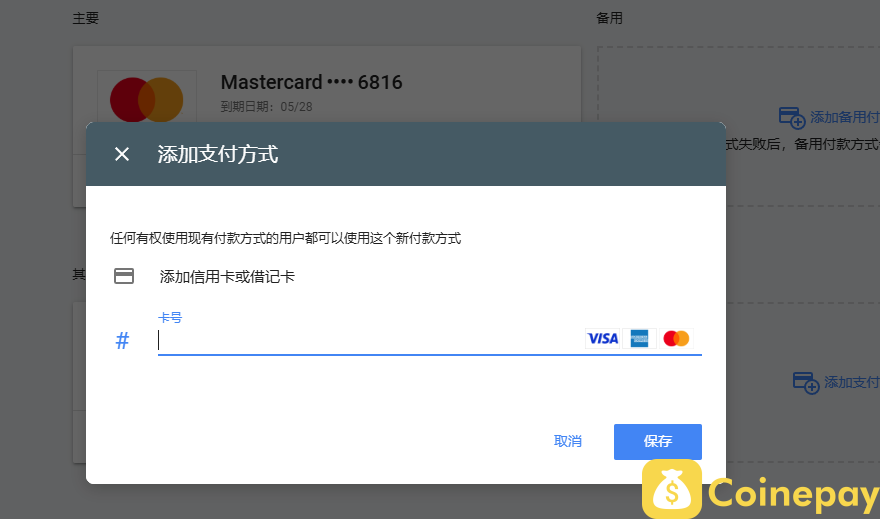
Task: Click the blue 保存 button
Action: (x=658, y=442)
